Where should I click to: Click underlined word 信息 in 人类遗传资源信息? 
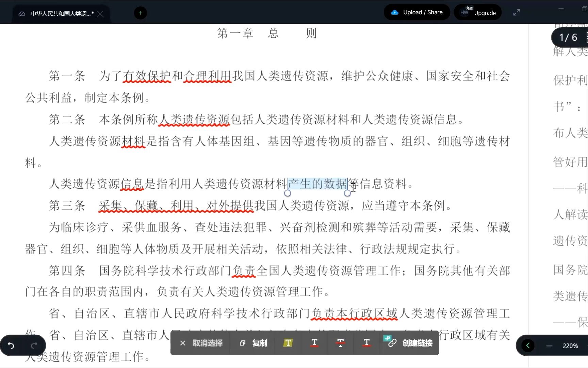point(132,184)
